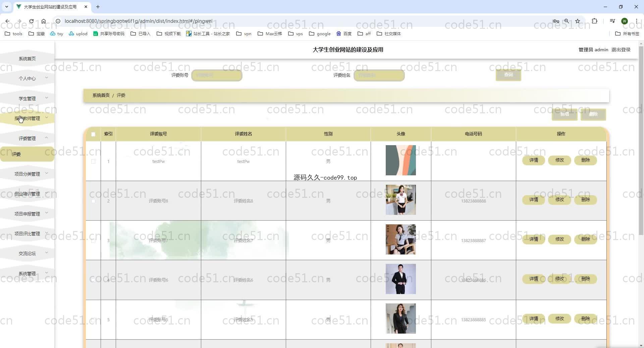Image resolution: width=644 pixels, height=348 pixels.
Task: Toggle the select-all checkbox in the table header
Action: tap(93, 134)
